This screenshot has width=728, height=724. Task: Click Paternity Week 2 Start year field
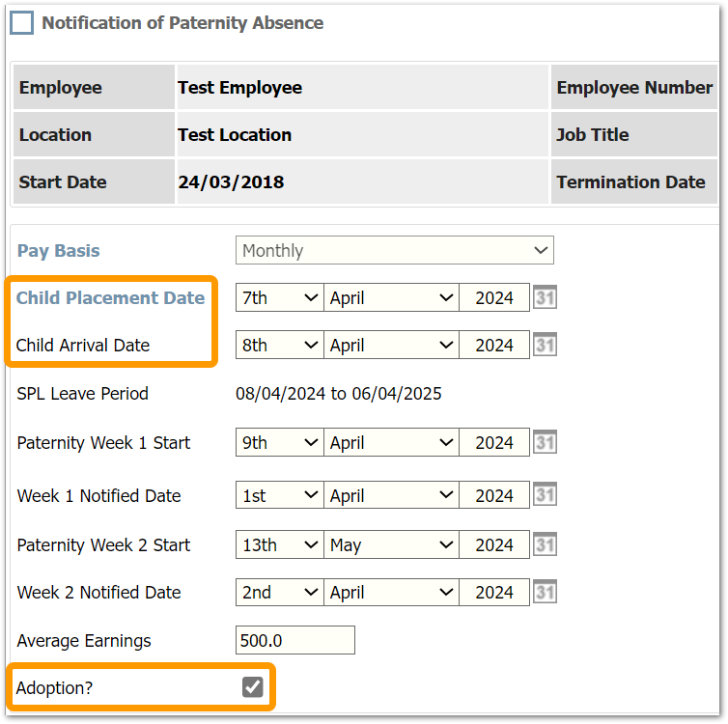pyautogui.click(x=494, y=545)
